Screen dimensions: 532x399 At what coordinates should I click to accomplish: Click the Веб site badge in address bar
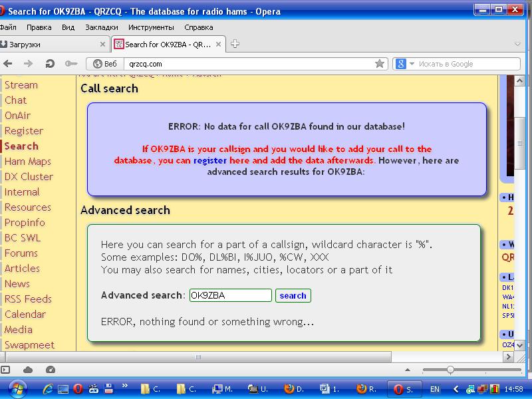click(x=105, y=64)
